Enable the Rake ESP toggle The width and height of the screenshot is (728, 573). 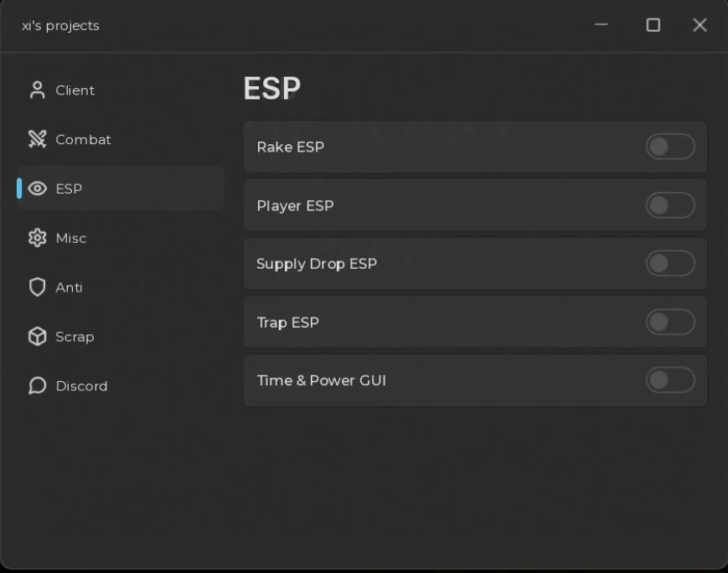(670, 147)
